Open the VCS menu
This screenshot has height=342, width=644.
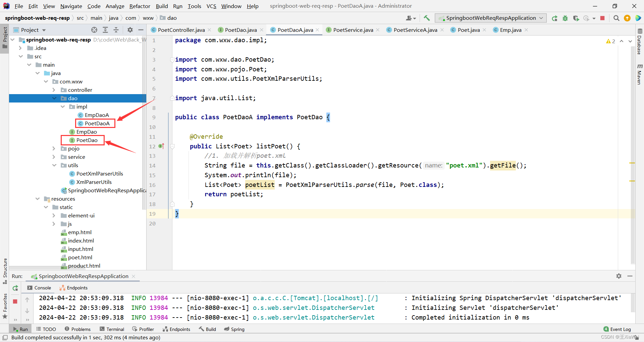click(x=211, y=6)
